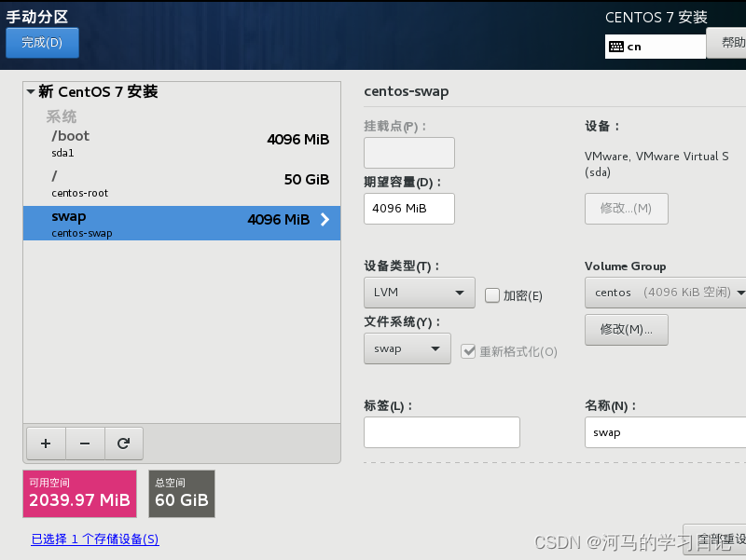This screenshot has height=560, width=746.
Task: Select the / centos-root partition row
Action: [182, 184]
